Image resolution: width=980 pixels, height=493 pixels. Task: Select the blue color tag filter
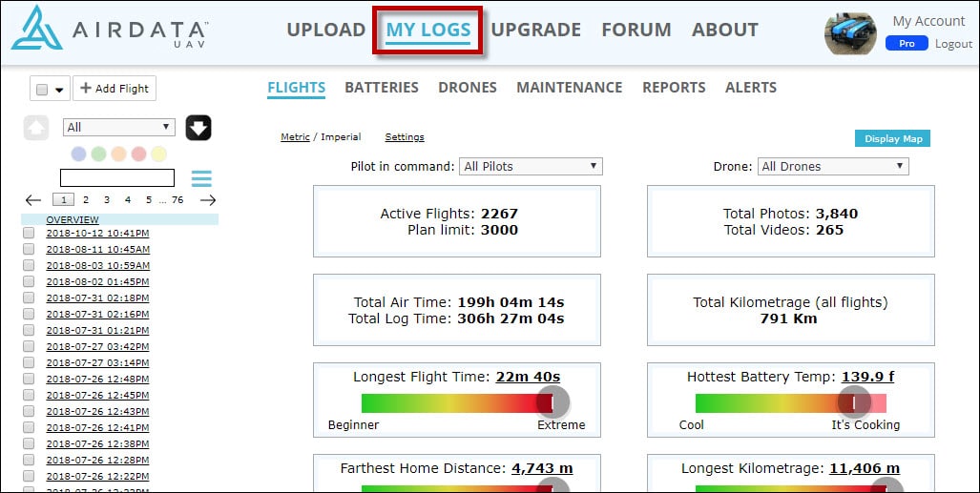point(79,154)
